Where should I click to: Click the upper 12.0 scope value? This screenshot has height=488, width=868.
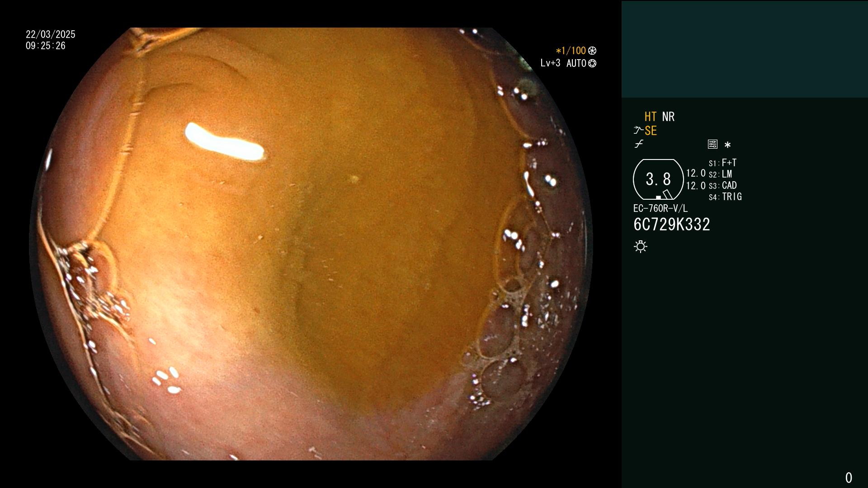[696, 173]
